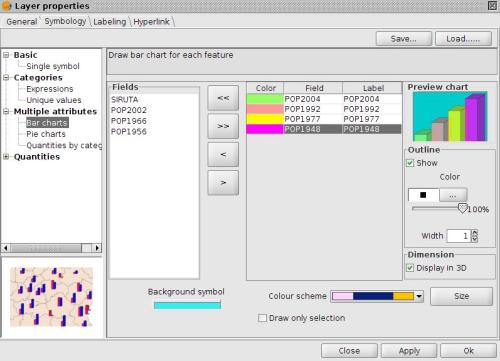The width and height of the screenshot is (500, 361).
Task: Click the Label column header
Action: [x=372, y=88]
